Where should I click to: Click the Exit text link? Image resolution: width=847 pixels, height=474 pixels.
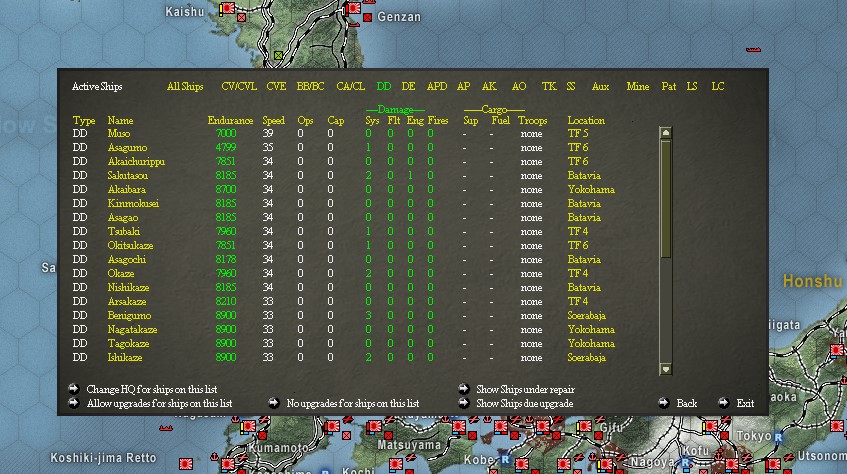(745, 403)
